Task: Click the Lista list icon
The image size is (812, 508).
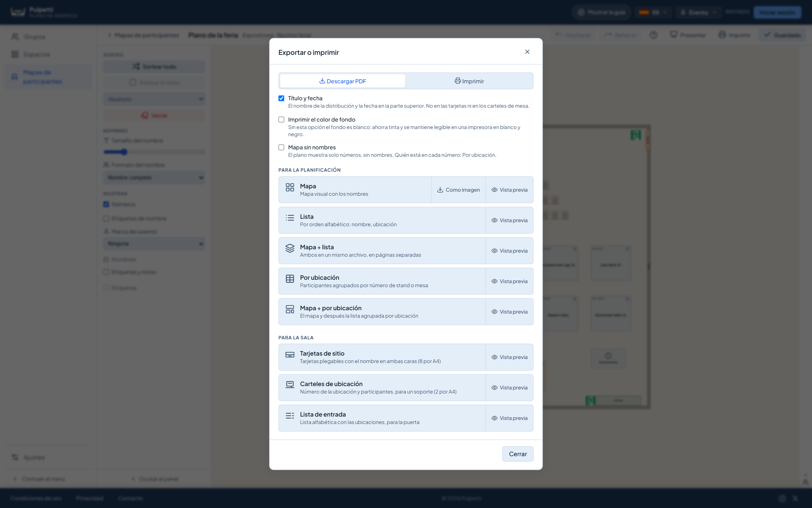Action: 290,218
